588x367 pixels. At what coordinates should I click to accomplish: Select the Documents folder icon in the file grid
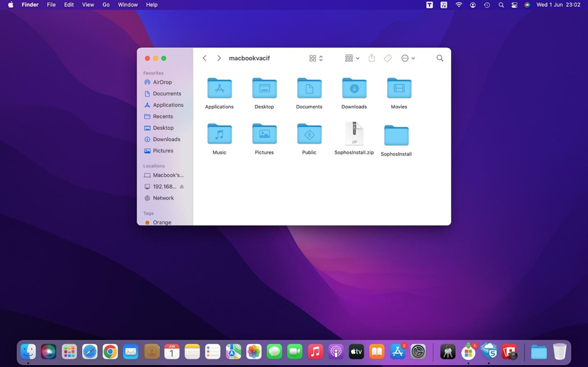[309, 89]
